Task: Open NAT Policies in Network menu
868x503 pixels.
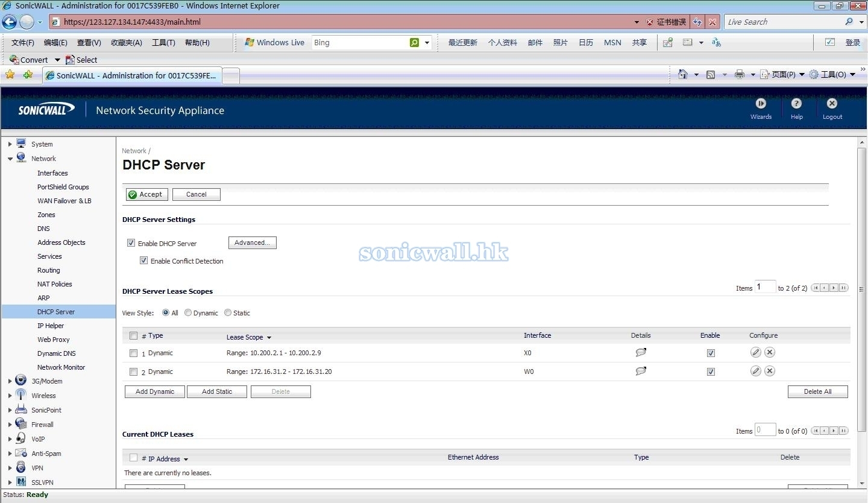Action: (55, 284)
